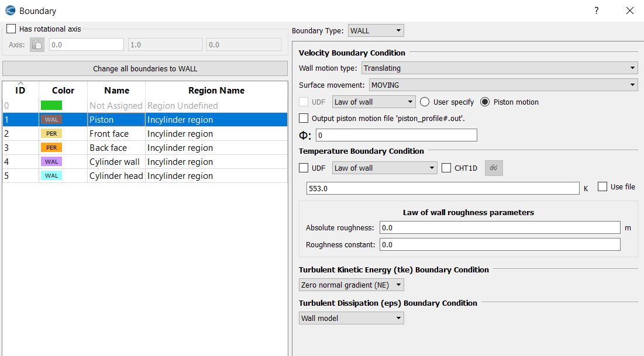Select the Front face boundary row
This screenshot has height=356, width=644.
point(145,133)
